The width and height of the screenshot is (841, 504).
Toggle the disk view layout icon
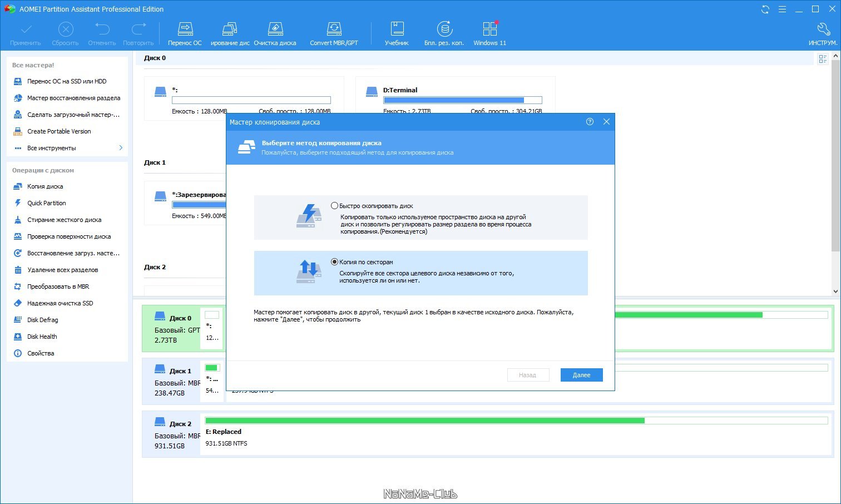(823, 59)
